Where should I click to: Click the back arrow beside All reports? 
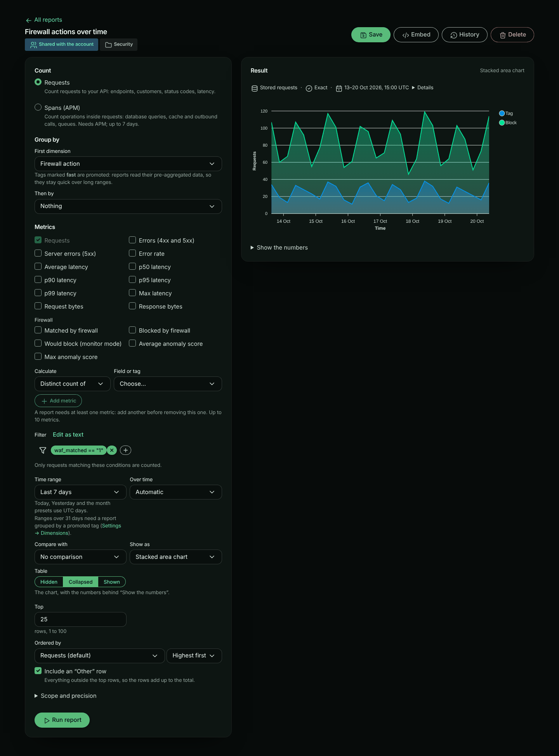click(28, 20)
